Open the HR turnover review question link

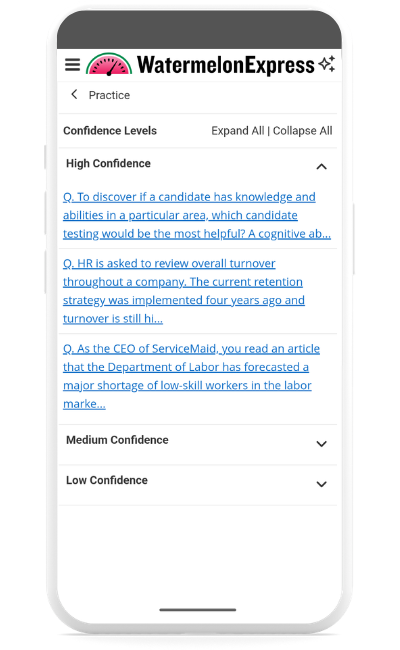click(184, 291)
